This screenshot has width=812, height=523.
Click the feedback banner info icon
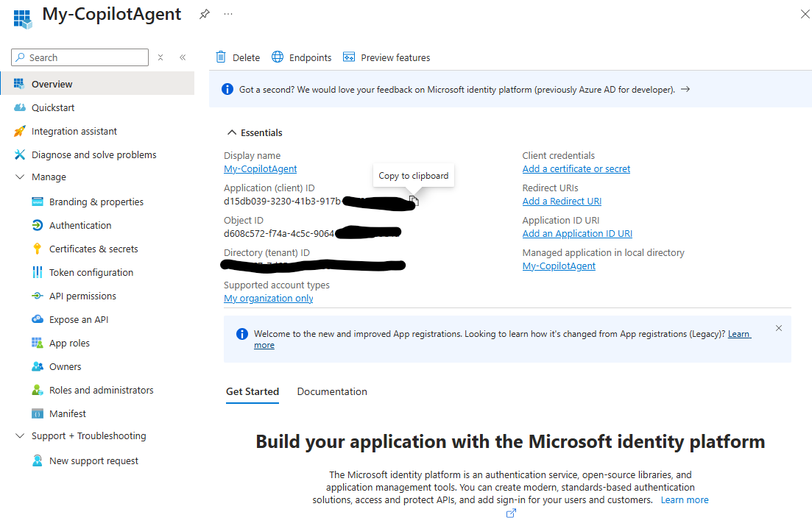click(227, 89)
